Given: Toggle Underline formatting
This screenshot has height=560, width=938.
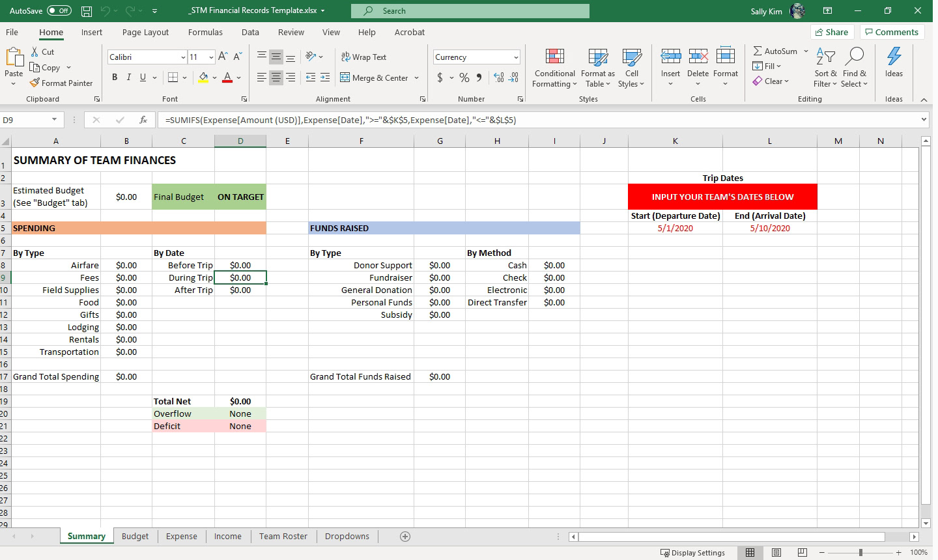Looking at the screenshot, I should tap(143, 77).
